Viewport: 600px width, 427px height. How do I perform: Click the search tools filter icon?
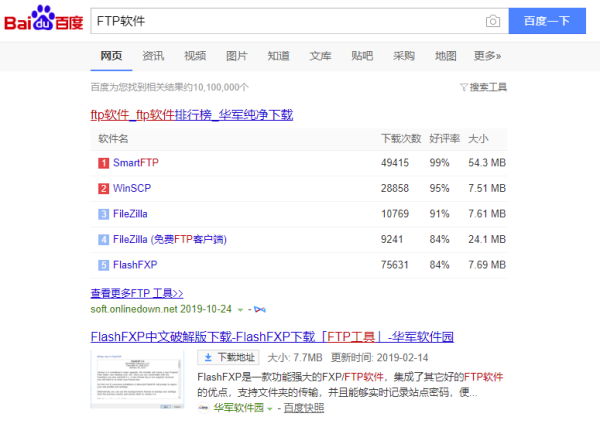463,88
